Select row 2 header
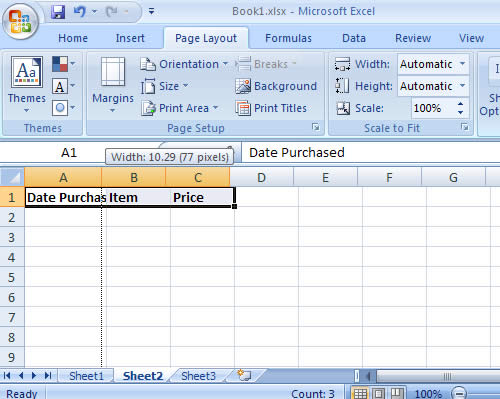The height and width of the screenshot is (399, 500). coord(12,217)
